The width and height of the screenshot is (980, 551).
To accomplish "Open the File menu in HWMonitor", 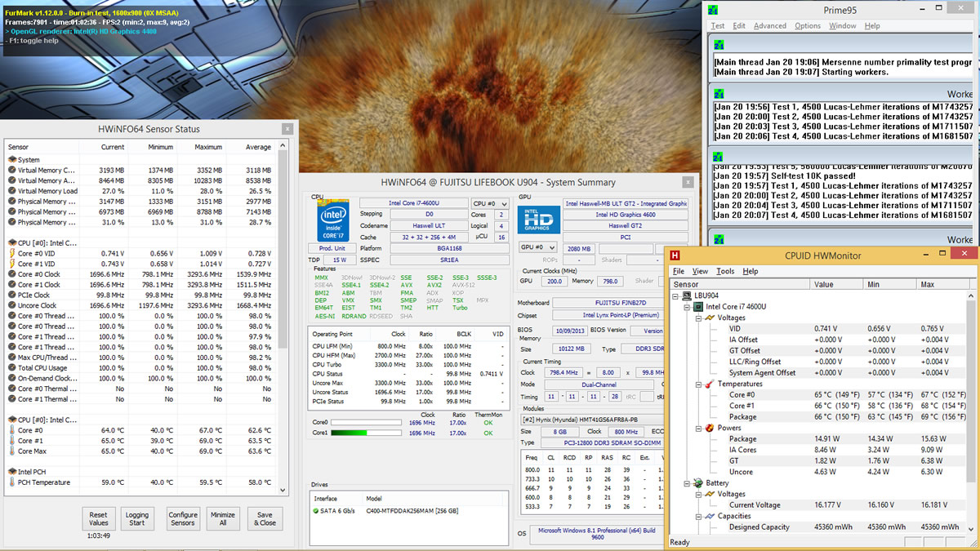I will pyautogui.click(x=678, y=271).
